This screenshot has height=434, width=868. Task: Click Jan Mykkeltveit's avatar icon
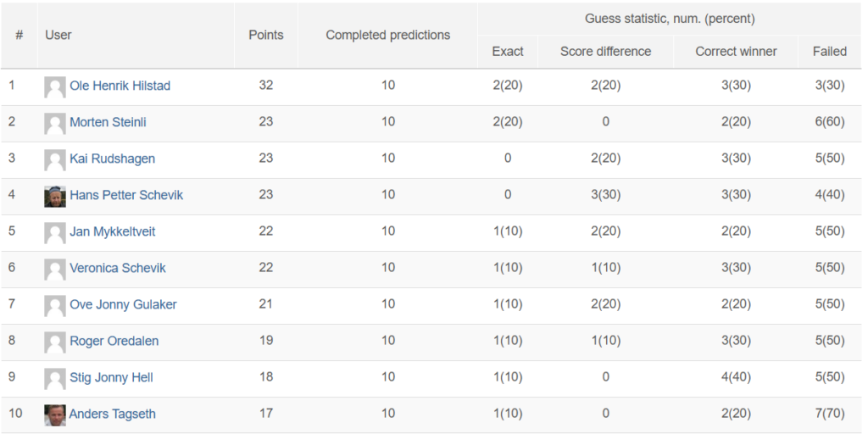point(55,232)
